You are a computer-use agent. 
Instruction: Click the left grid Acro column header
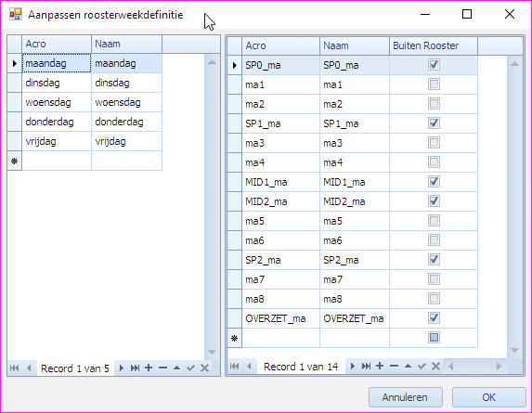click(57, 44)
